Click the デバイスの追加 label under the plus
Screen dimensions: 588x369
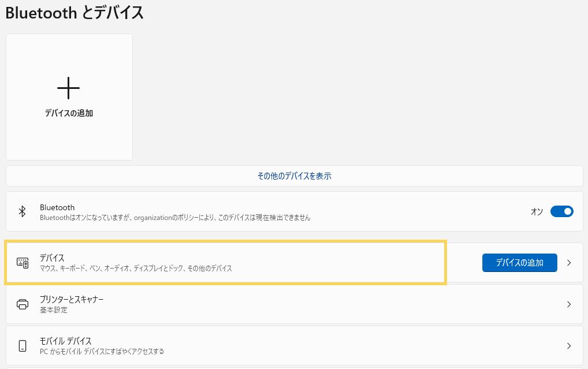click(69, 113)
